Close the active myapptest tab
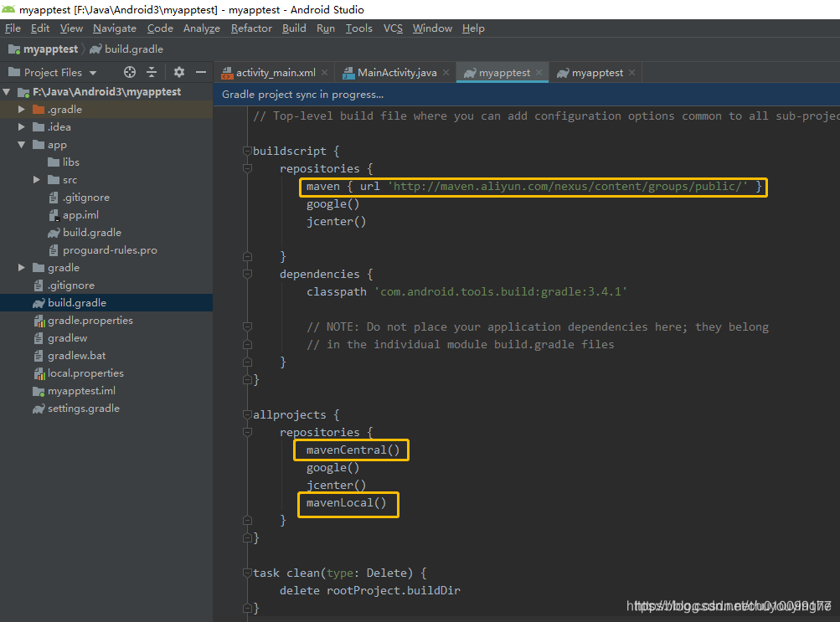 [539, 73]
